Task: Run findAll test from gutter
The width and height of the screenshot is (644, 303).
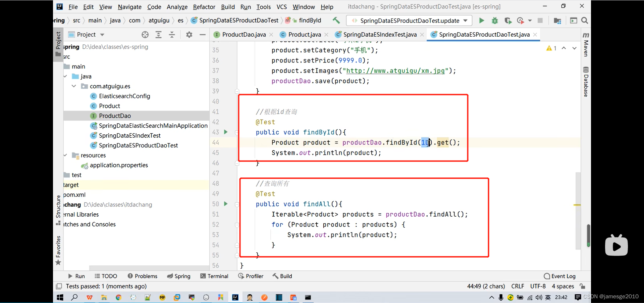Action: [x=226, y=204]
